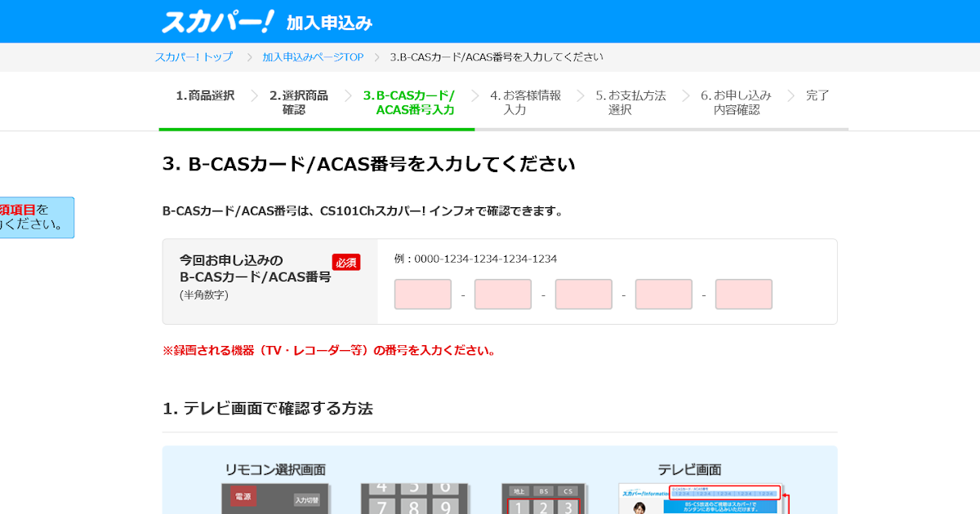This screenshot has width=980, height=514.
Task: Click the 3. B-CASカード/ACAS番号を入力してください heading
Action: pyautogui.click(x=369, y=164)
